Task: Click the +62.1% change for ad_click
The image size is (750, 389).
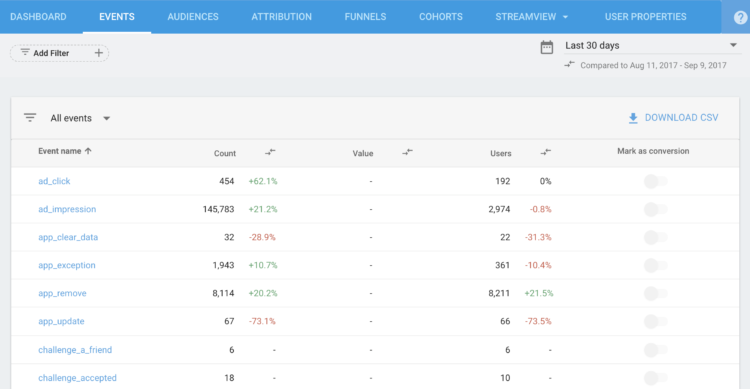Action: coord(263,181)
